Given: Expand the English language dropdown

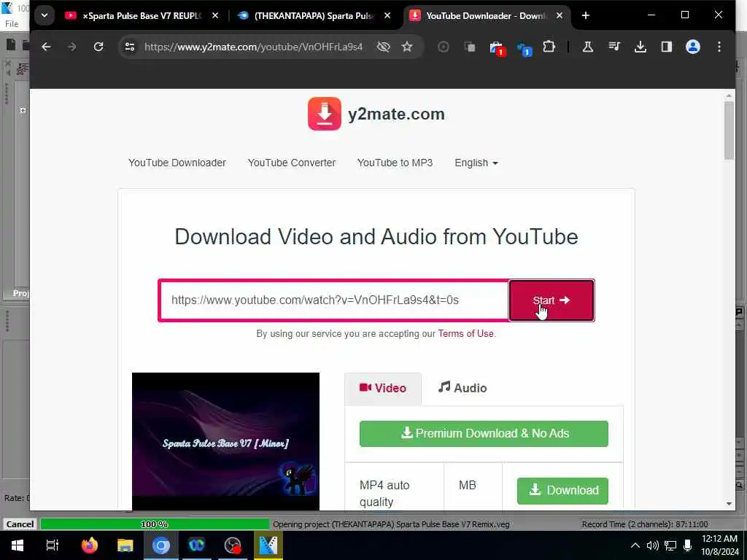Looking at the screenshot, I should point(476,163).
